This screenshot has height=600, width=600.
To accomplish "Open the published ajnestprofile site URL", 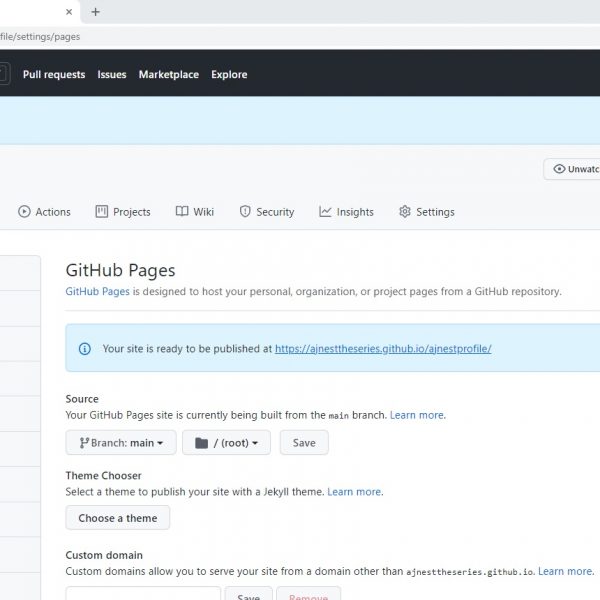I will [x=383, y=349].
